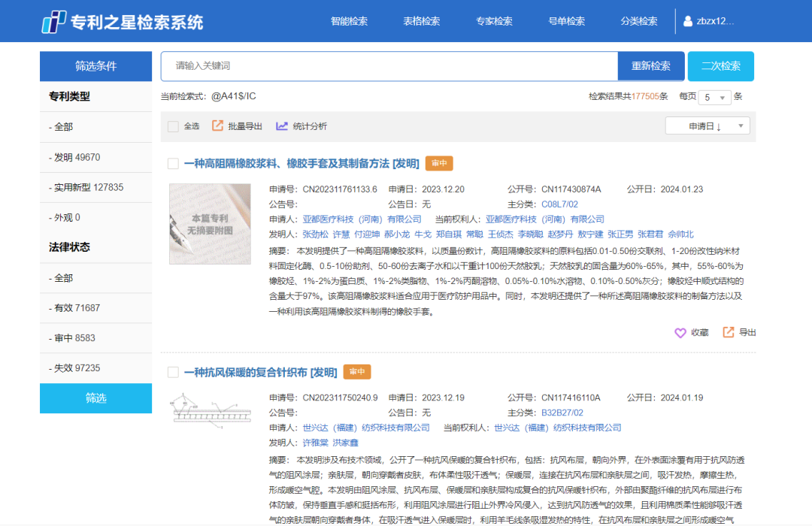Click the 审中 badge on the knitted fabric patent
This screenshot has width=812, height=526.
pyautogui.click(x=357, y=372)
